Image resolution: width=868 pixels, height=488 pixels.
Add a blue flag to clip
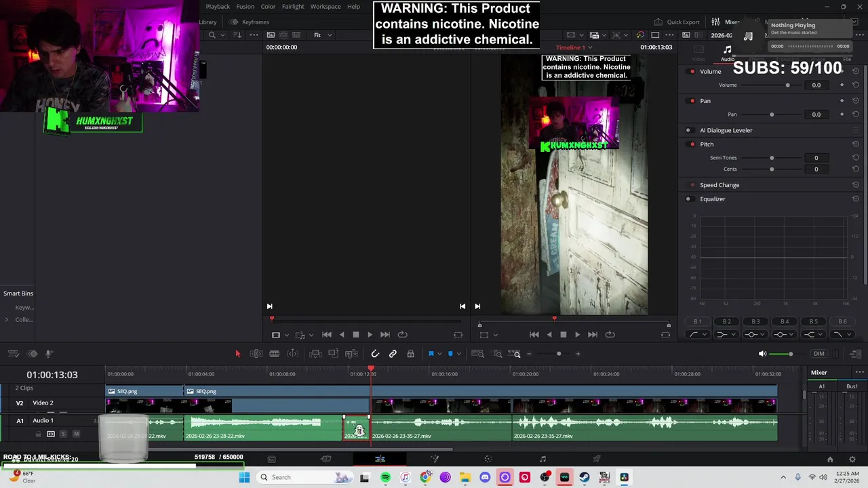tap(431, 354)
